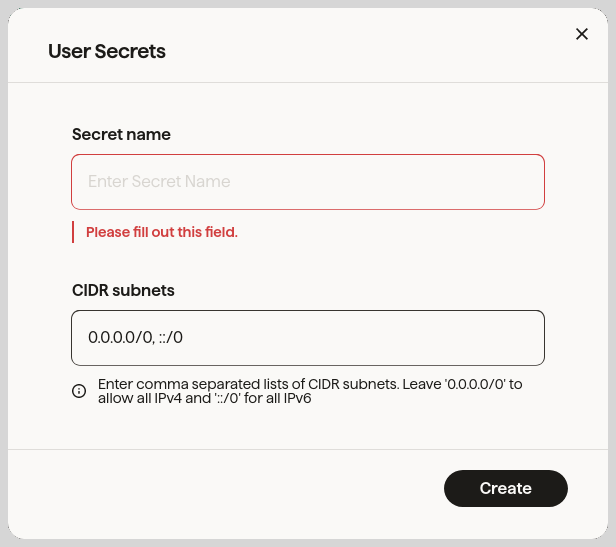Screen dimensions: 616x547
Task: Click 'IPv6' in the helper text
Action: (x=299, y=399)
